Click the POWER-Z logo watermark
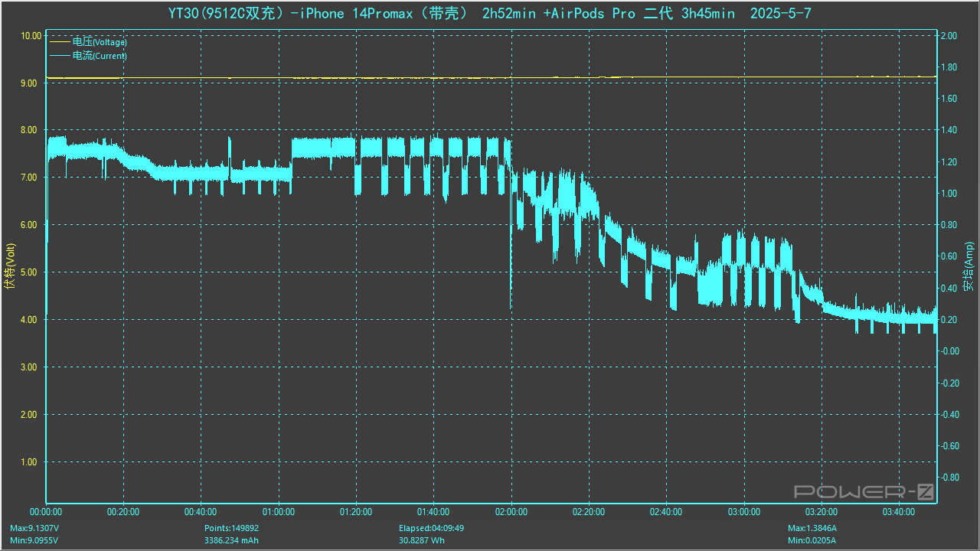 864,491
